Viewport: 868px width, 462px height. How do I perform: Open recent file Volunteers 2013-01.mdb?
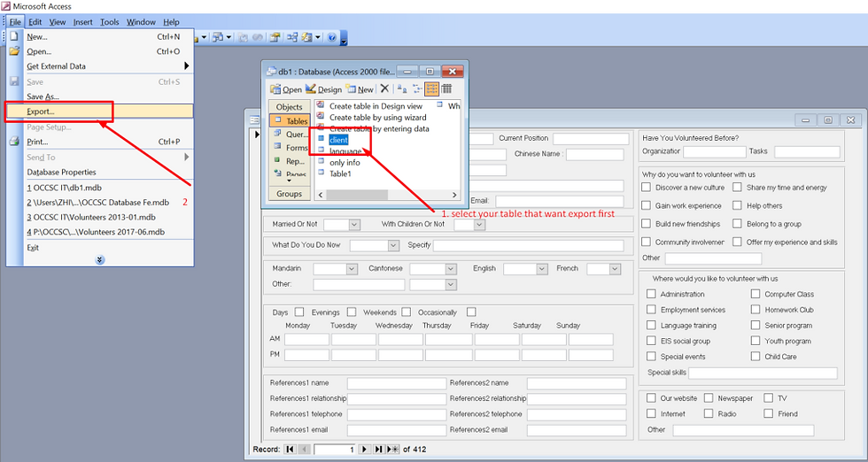pos(99,218)
